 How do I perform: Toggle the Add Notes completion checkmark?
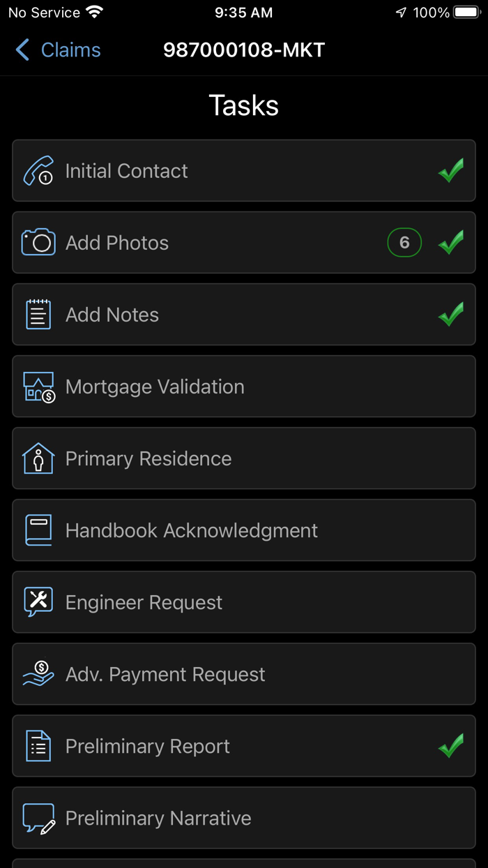[x=450, y=314]
